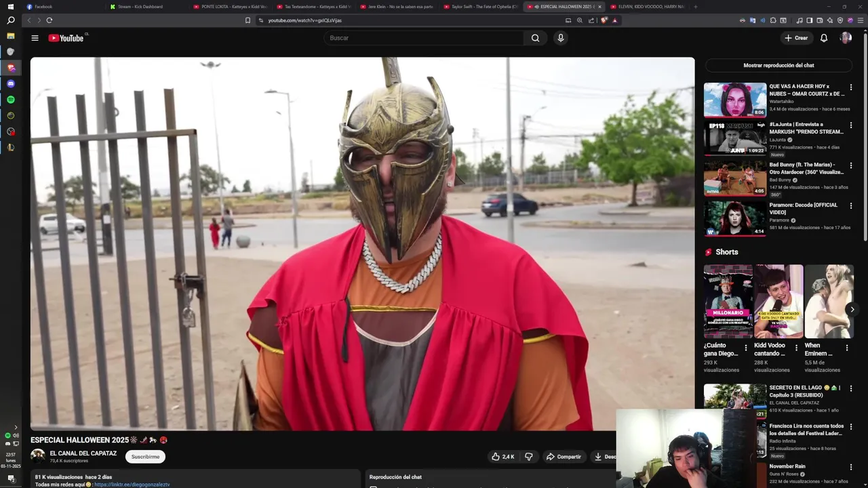Click the search magnifier button

pos(535,38)
